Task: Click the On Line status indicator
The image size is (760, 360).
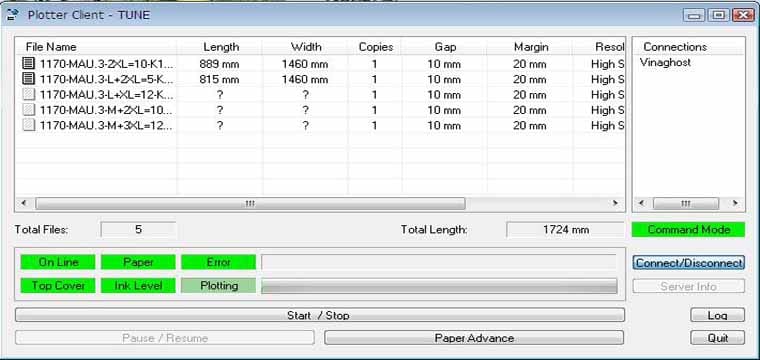Action: point(58,262)
